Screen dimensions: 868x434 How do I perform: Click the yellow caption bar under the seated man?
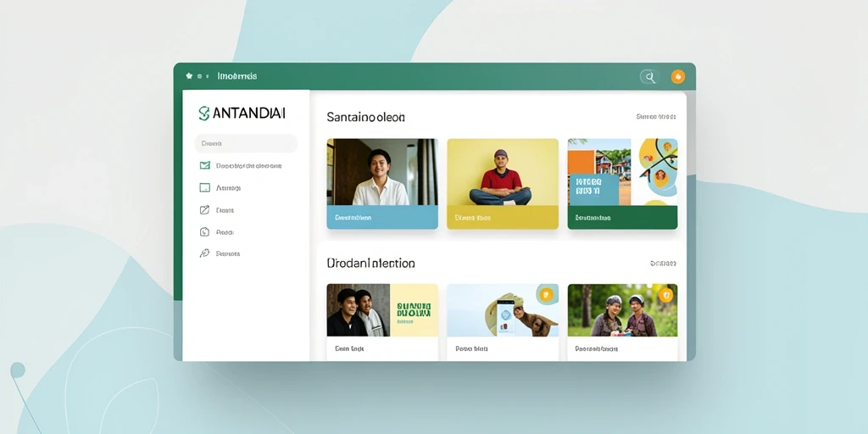pos(503,218)
